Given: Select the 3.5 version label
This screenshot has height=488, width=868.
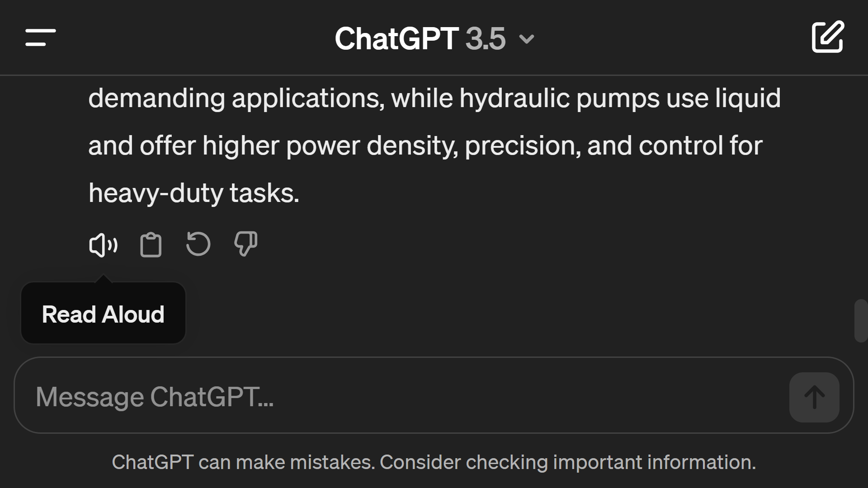Looking at the screenshot, I should pos(485,38).
